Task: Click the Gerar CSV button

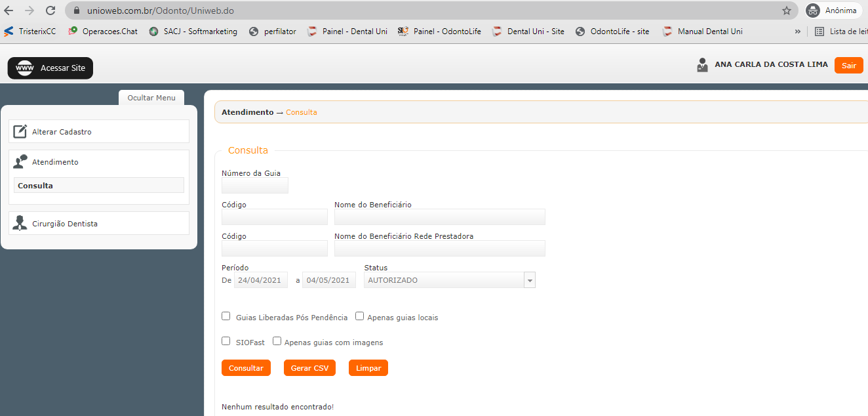Action: click(x=309, y=368)
